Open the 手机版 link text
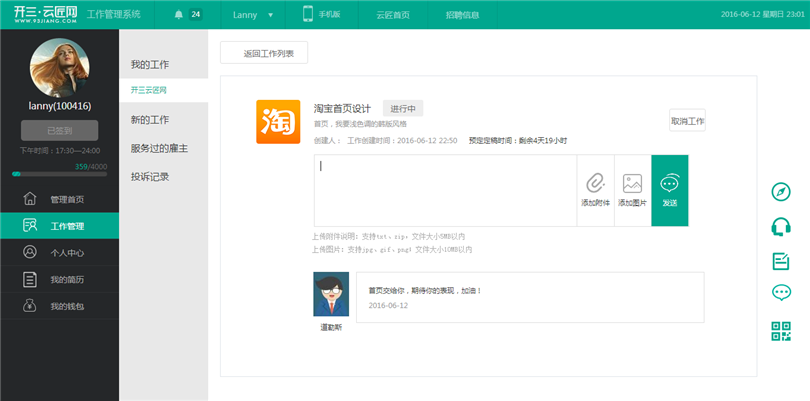This screenshot has width=810, height=401. point(329,15)
